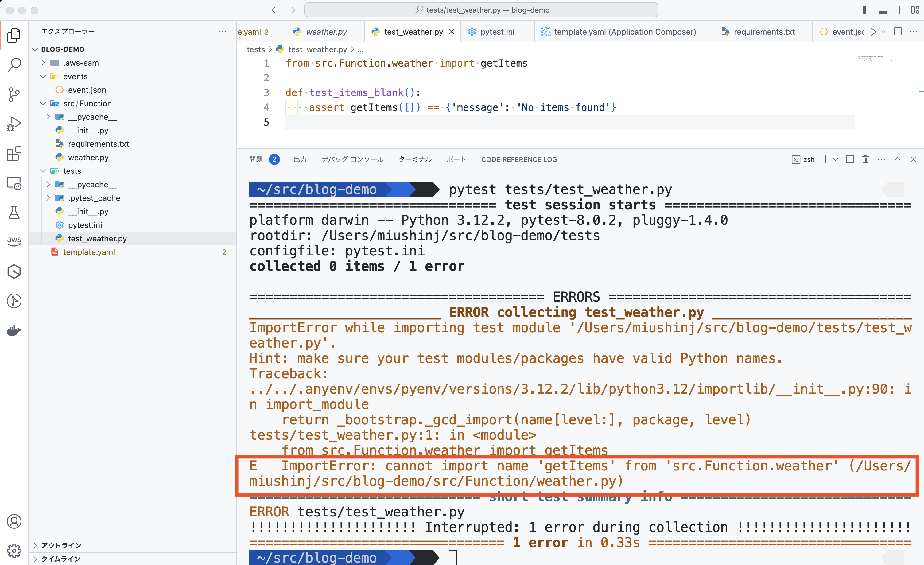The image size is (924, 565).
Task: Switch to the weather.py tab
Action: (325, 32)
